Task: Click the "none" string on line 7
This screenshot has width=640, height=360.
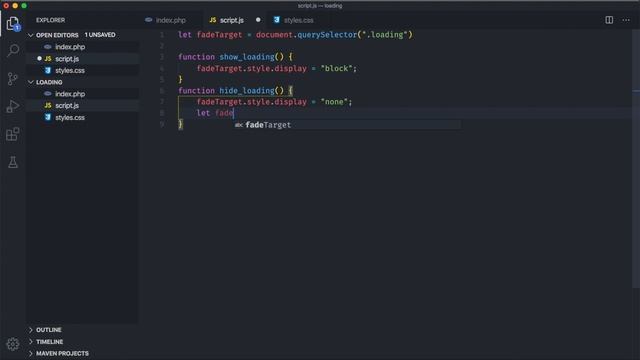Action: [334, 102]
